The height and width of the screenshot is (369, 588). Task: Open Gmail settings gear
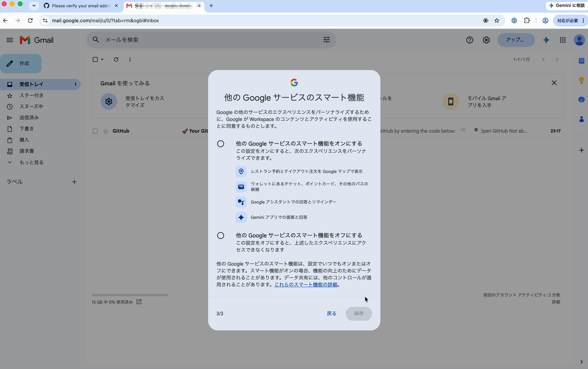[x=486, y=40]
